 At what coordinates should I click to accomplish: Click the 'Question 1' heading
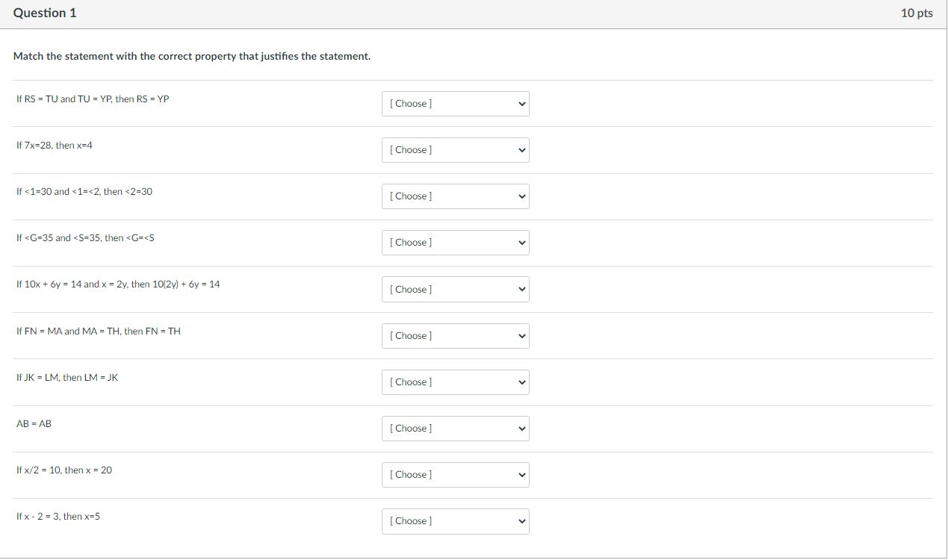click(45, 13)
